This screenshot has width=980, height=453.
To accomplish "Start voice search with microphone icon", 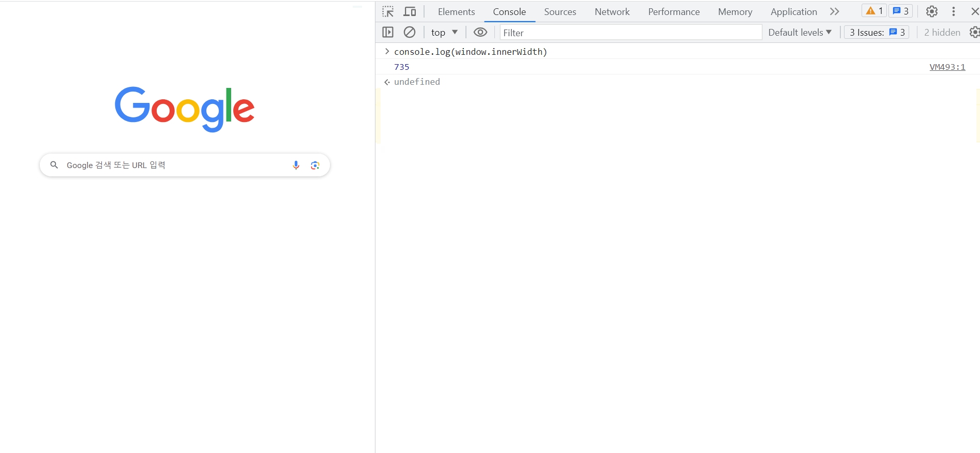I will click(x=296, y=165).
